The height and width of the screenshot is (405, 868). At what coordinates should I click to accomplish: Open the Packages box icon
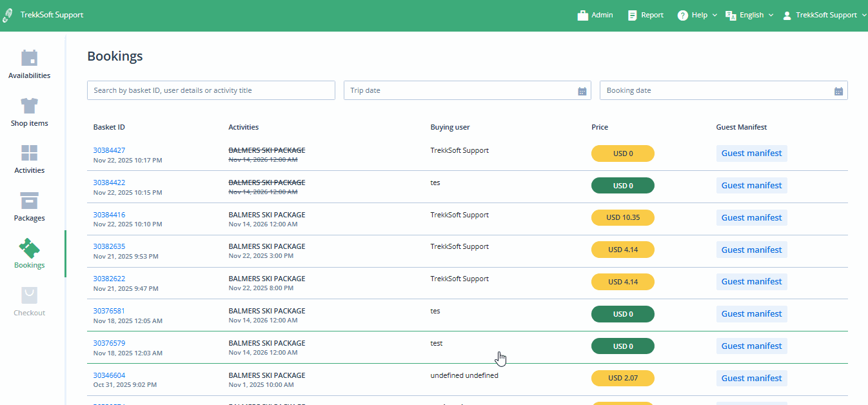click(30, 201)
